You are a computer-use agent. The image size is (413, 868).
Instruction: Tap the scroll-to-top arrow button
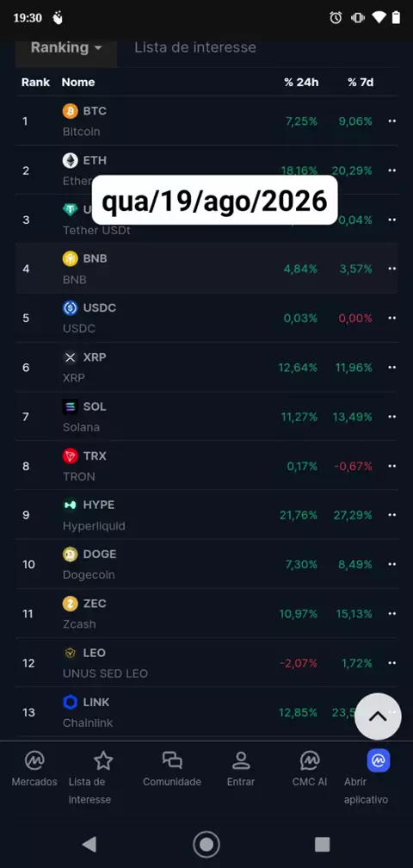pyautogui.click(x=379, y=716)
